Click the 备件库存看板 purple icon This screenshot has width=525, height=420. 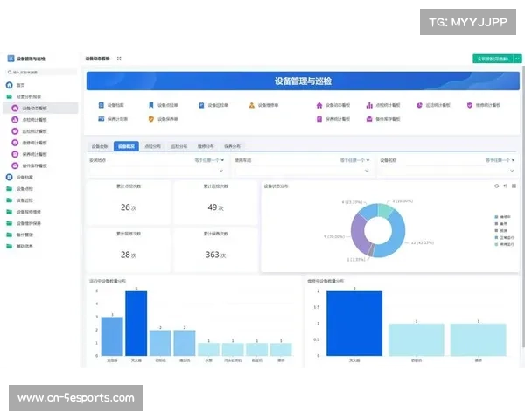pyautogui.click(x=369, y=118)
